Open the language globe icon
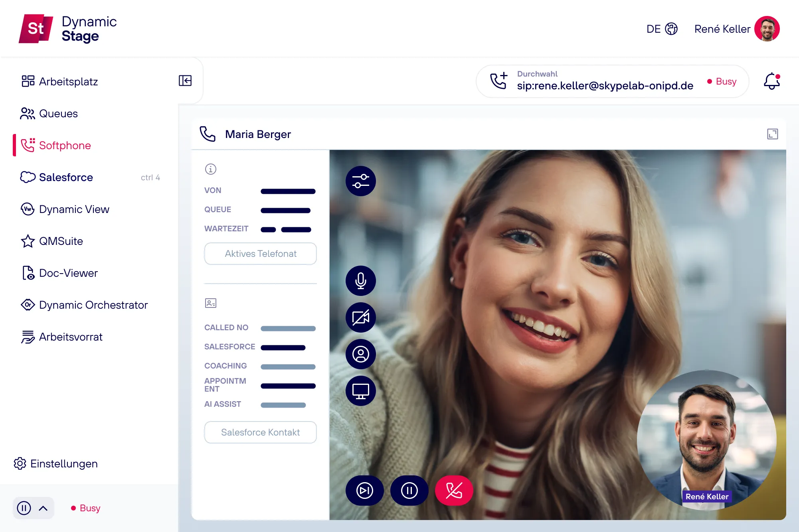This screenshot has width=799, height=532. pyautogui.click(x=671, y=29)
